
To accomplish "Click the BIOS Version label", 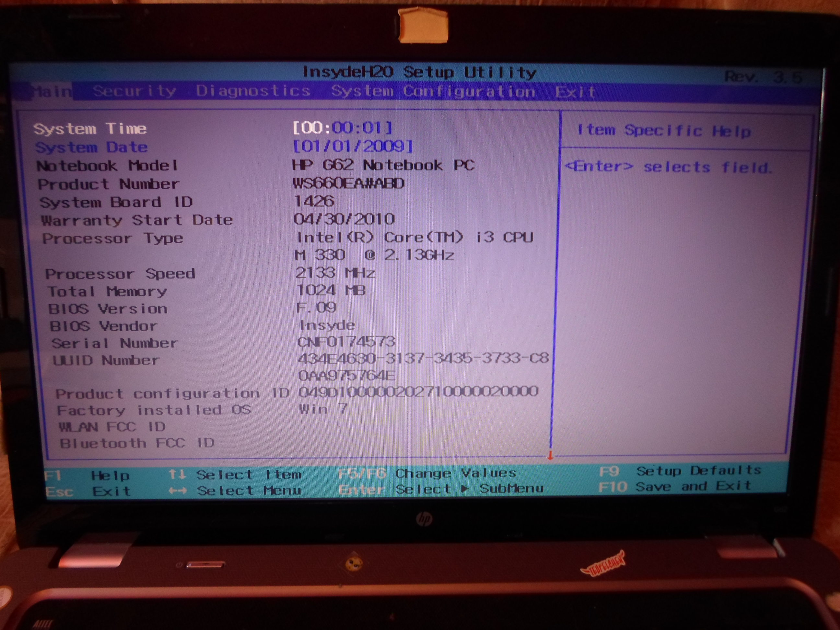I will point(108,309).
